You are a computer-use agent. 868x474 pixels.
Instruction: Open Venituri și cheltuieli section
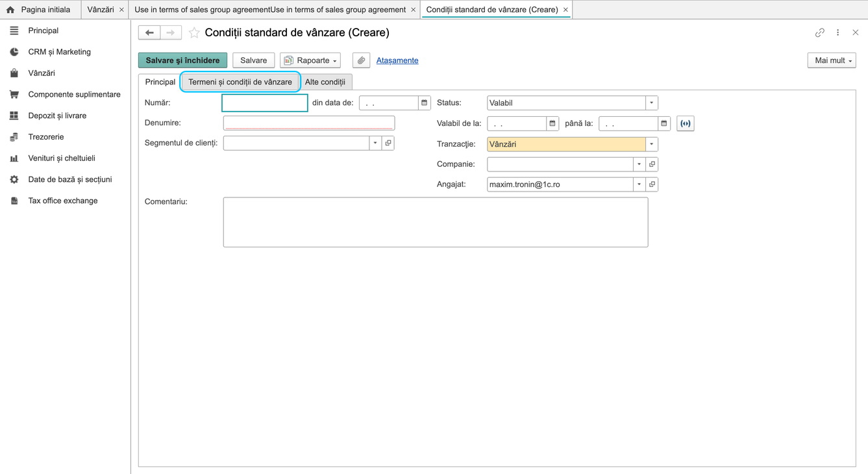tap(65, 158)
